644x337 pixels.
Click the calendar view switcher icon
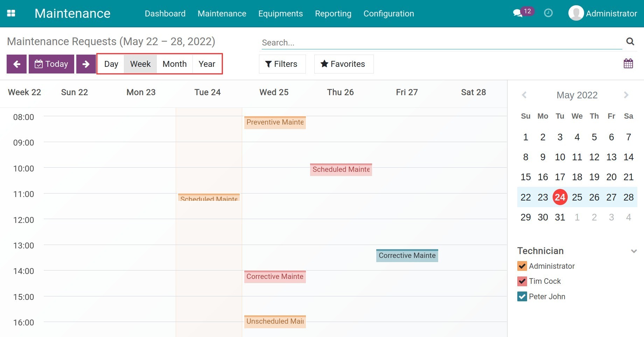628,64
